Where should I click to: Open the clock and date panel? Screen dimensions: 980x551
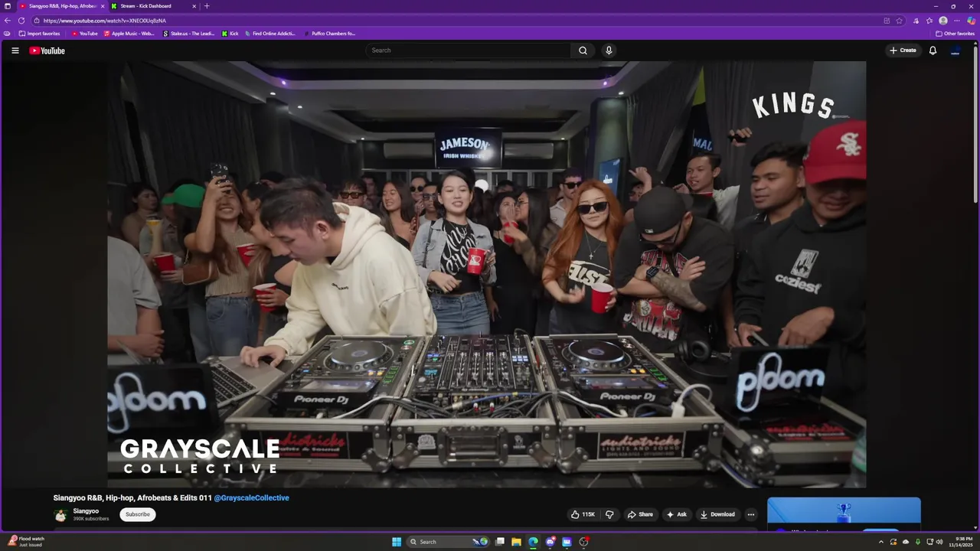point(960,542)
